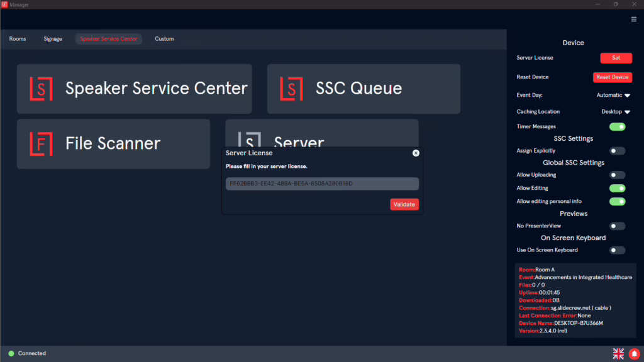Click the Validate button
This screenshot has height=362, width=644.
[404, 204]
